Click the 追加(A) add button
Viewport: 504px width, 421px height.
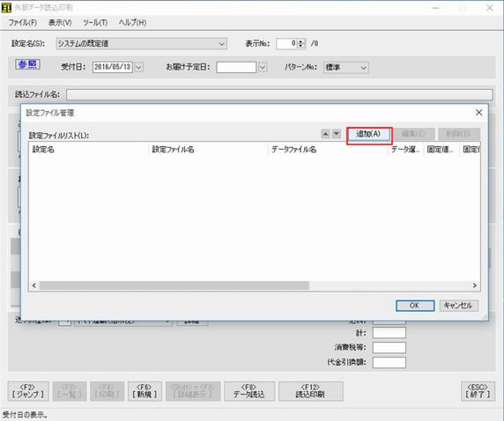point(368,134)
